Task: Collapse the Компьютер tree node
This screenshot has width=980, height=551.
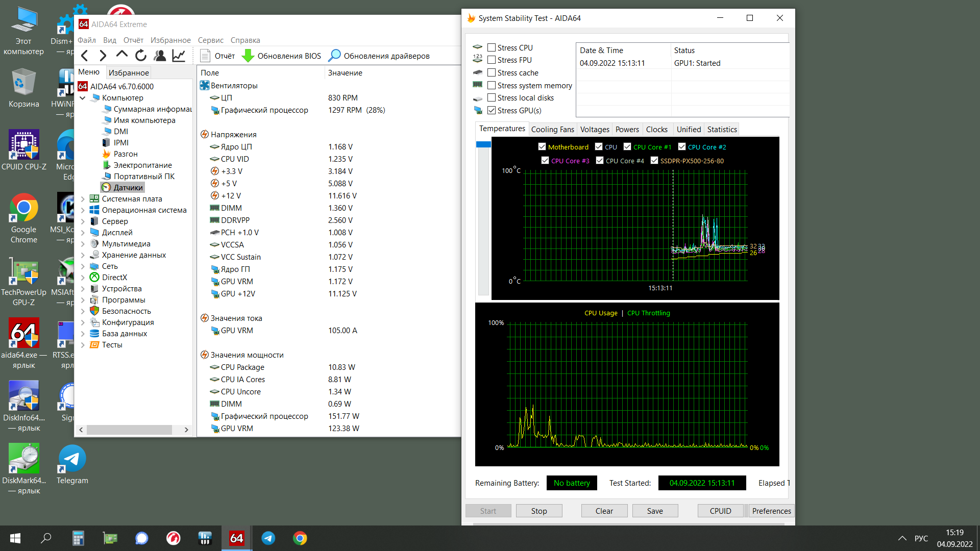Action: [x=83, y=98]
